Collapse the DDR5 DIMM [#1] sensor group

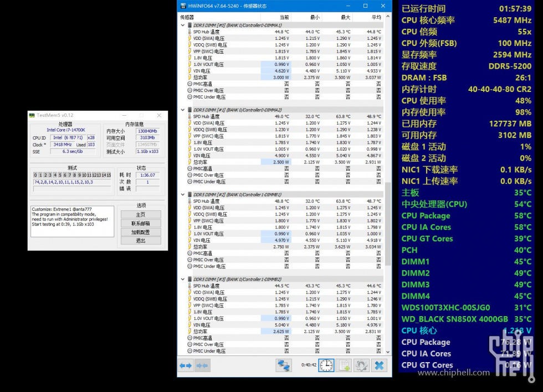[x=183, y=110]
